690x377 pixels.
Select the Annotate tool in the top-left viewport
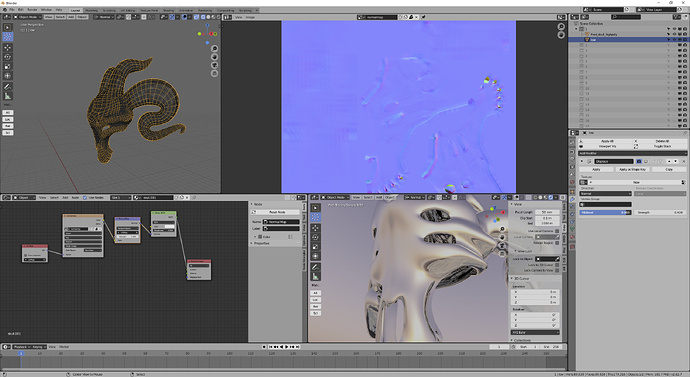point(7,86)
